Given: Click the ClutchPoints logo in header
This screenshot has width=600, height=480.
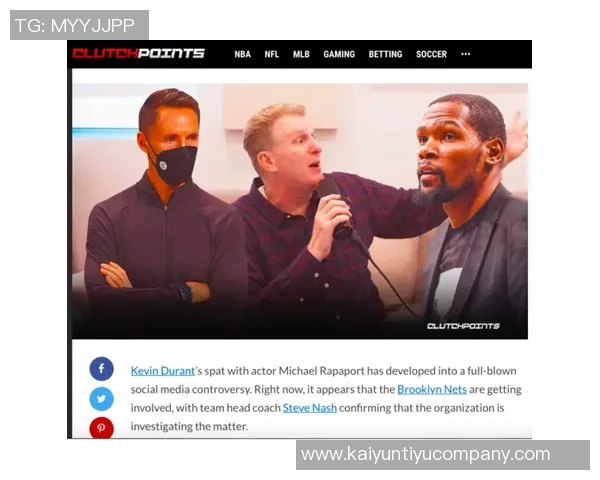Looking at the screenshot, I should point(139,53).
